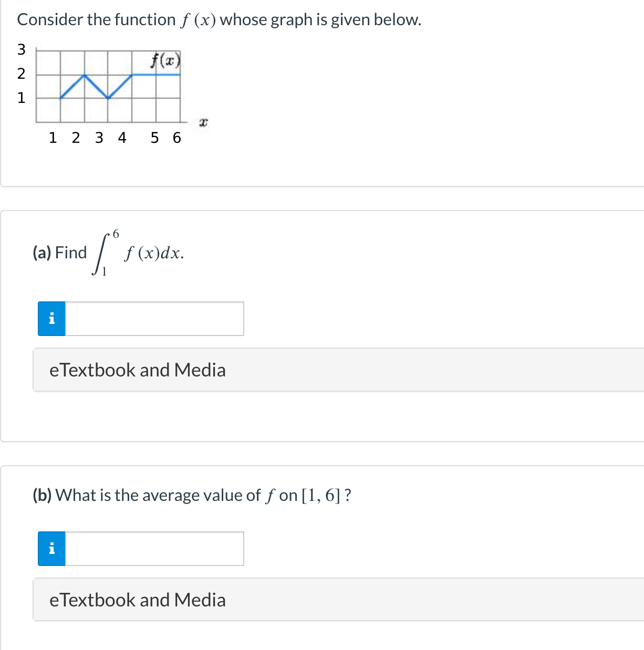Click the f(x) label inside the graph

165,61
